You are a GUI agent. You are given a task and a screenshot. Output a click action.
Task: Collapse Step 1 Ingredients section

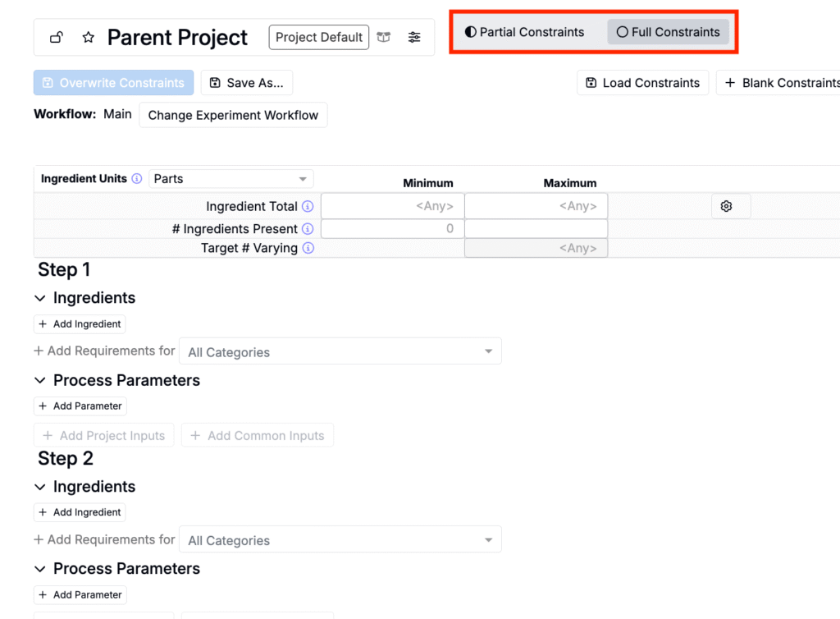coord(40,298)
